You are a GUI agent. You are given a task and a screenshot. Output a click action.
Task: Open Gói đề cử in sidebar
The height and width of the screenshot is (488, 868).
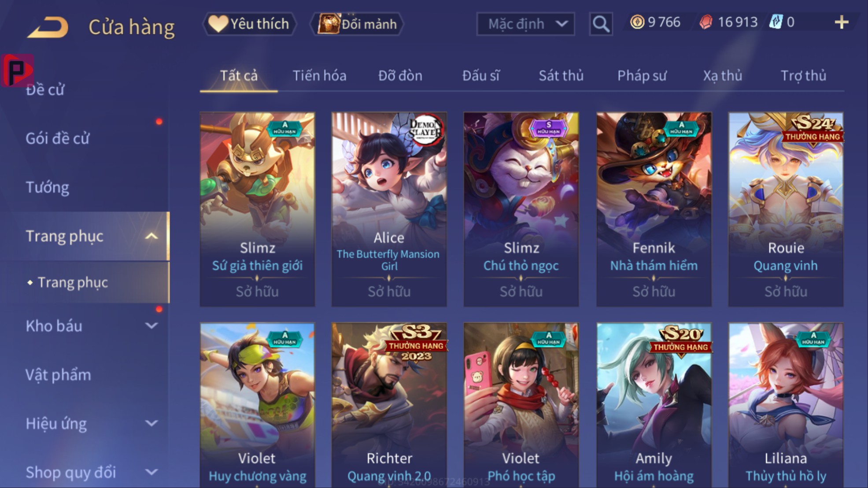pyautogui.click(x=58, y=139)
